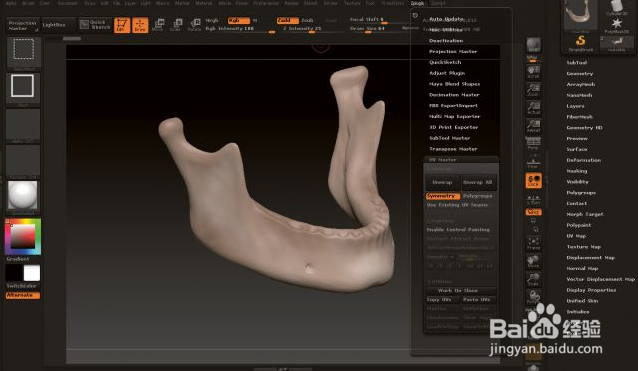Select the Cylinder3D tool
Screen dimensions: 638x371
coord(616,8)
